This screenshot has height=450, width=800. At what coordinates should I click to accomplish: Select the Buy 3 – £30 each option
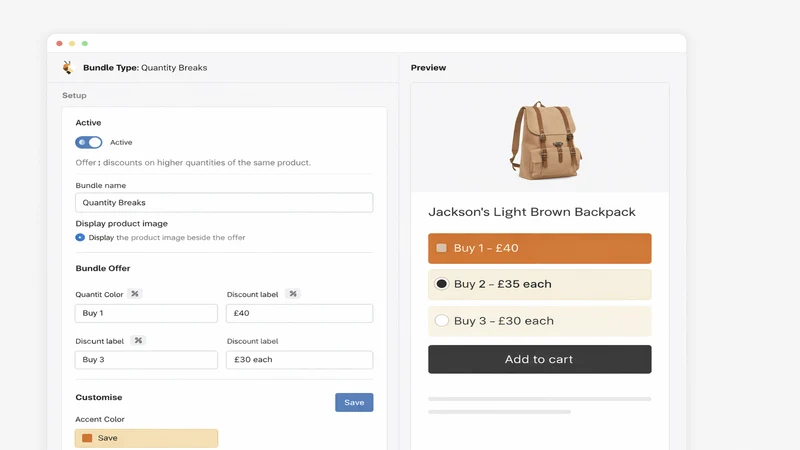coord(441,320)
